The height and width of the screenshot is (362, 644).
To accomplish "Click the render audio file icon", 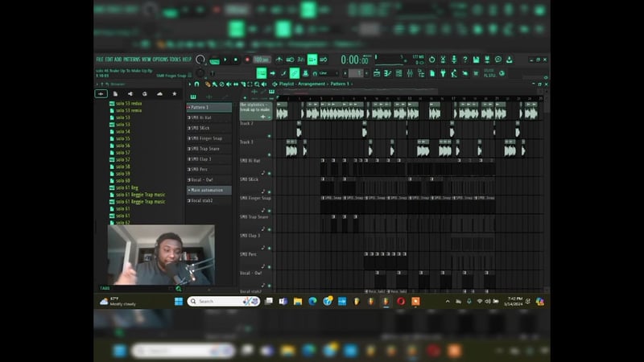I will tap(487, 60).
